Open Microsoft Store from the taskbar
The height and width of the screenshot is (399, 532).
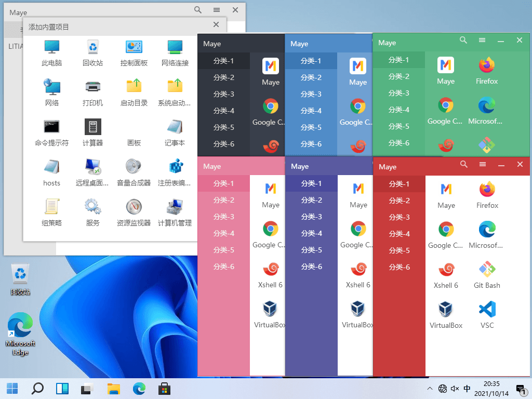pyautogui.click(x=164, y=389)
